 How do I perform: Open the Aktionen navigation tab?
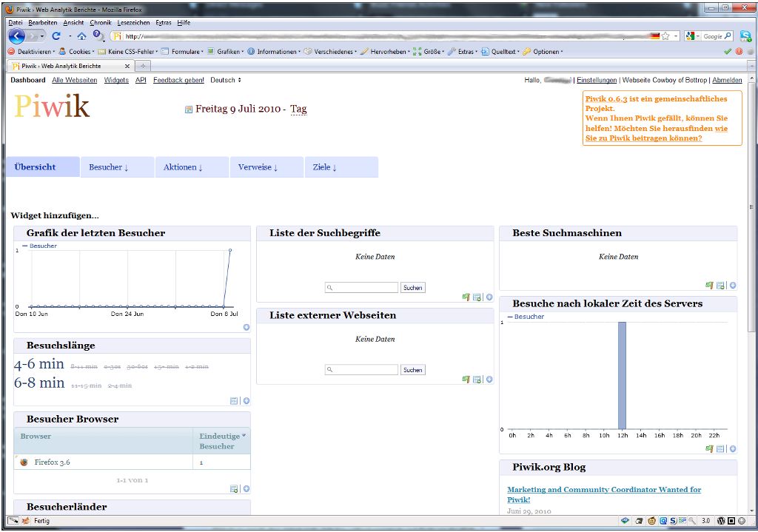(192, 166)
